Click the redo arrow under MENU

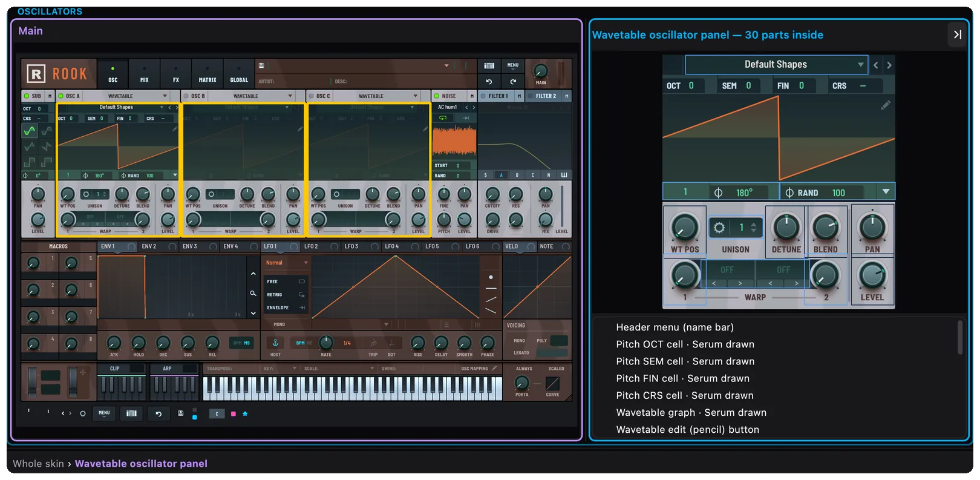click(513, 81)
